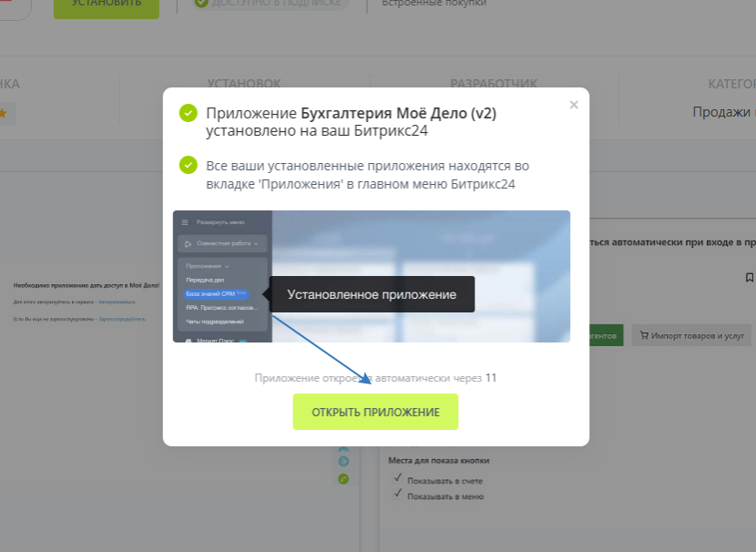
Task: Click the bookmark icon at right edge
Action: 750,278
